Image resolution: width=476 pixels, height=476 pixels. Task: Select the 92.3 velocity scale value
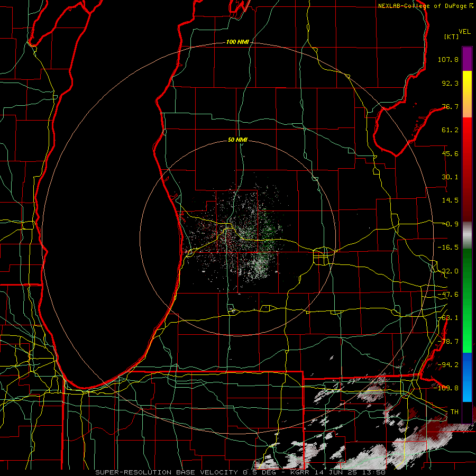(x=450, y=83)
